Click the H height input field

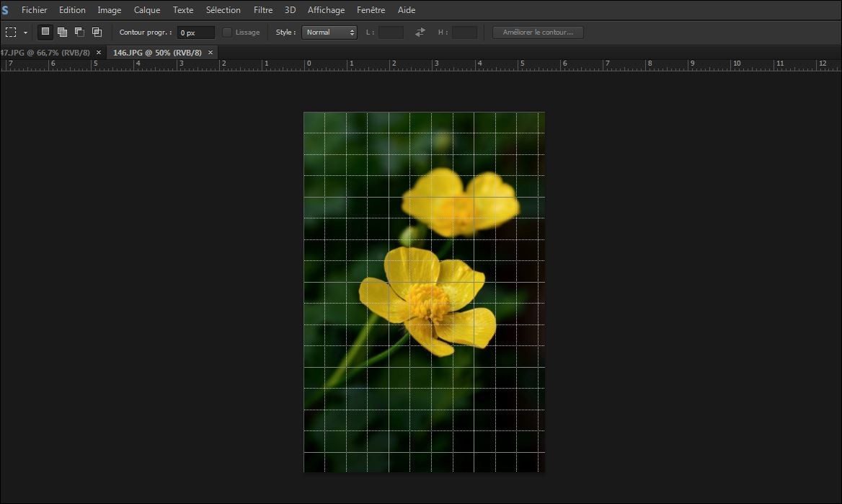(464, 32)
